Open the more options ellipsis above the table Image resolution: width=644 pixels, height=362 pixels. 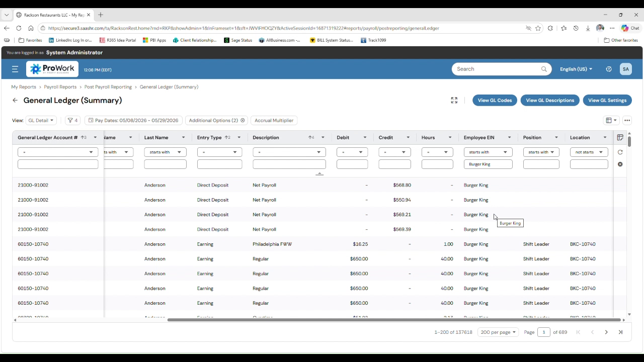pos(627,120)
